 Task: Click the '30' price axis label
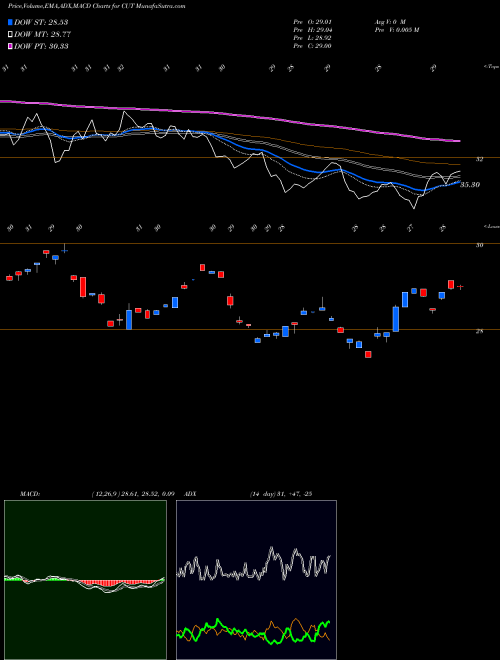pyautogui.click(x=479, y=245)
